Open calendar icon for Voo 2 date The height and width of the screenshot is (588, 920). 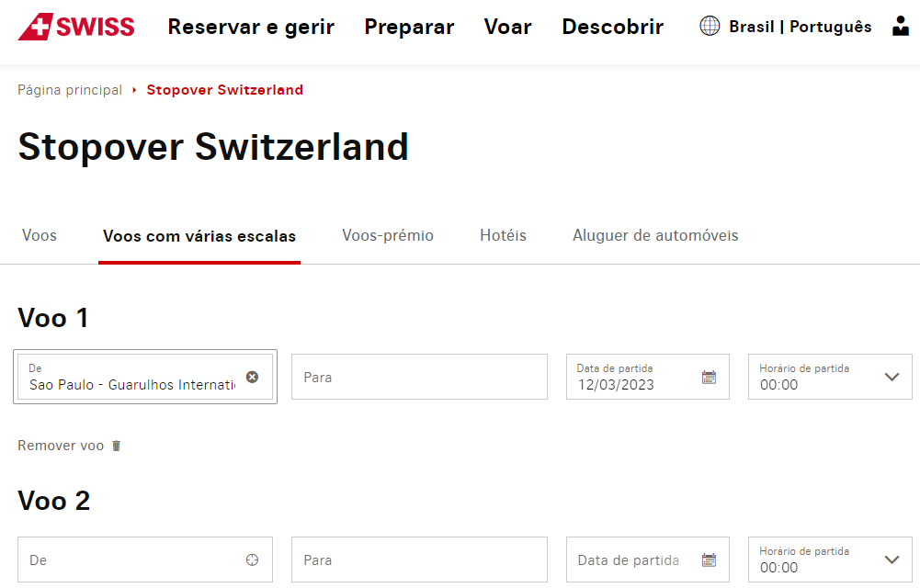tap(709, 560)
